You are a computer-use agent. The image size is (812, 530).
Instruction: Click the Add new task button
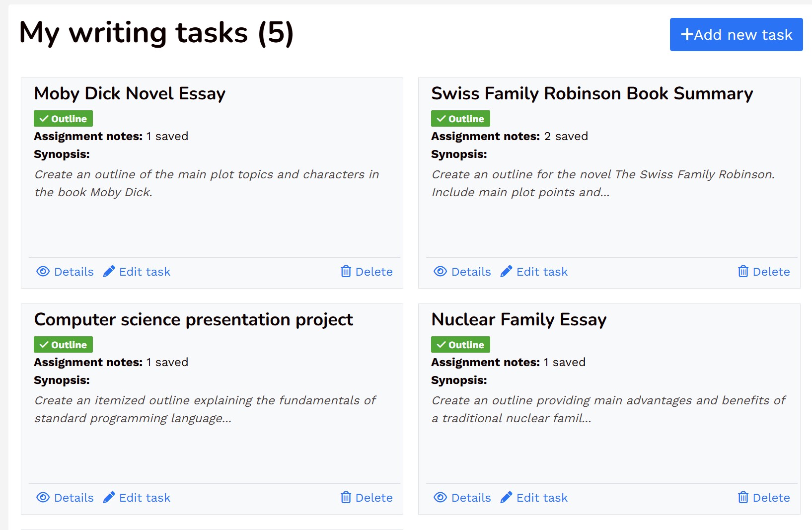736,35
